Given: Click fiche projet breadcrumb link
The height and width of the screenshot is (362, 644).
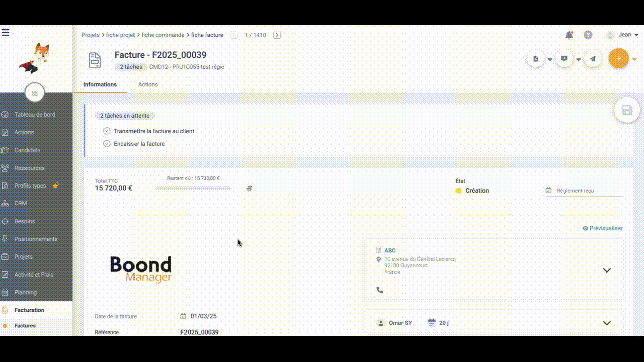Looking at the screenshot, I should pyautogui.click(x=120, y=35).
